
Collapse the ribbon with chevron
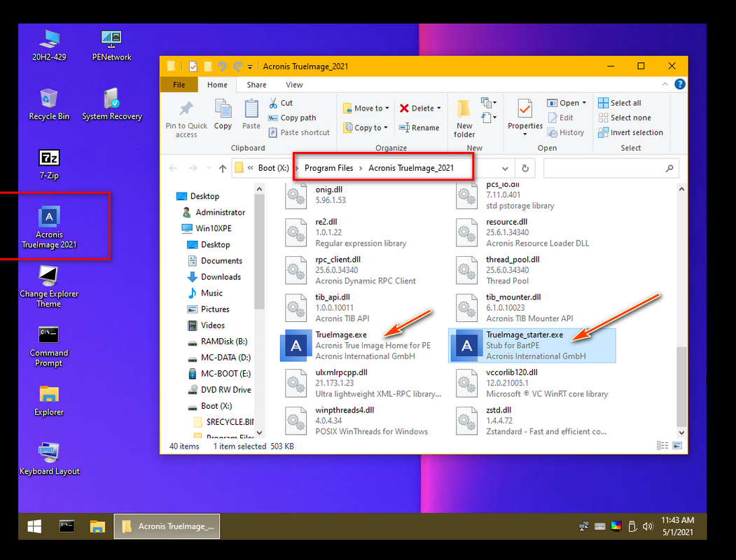click(x=665, y=85)
